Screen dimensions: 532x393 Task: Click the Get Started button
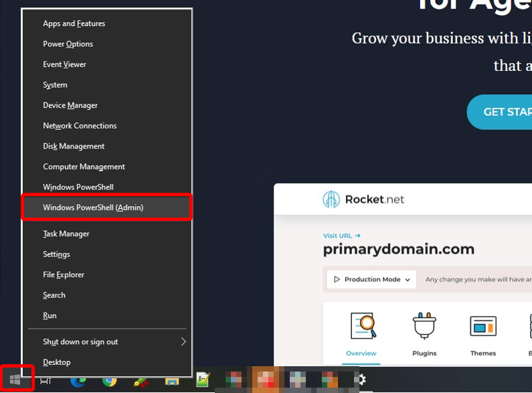(499, 112)
